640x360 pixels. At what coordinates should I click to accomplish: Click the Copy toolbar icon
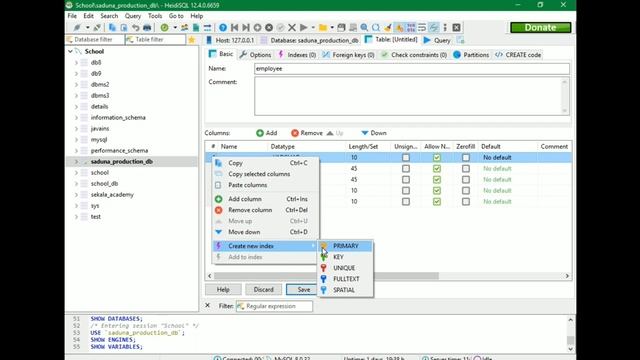pos(112,27)
